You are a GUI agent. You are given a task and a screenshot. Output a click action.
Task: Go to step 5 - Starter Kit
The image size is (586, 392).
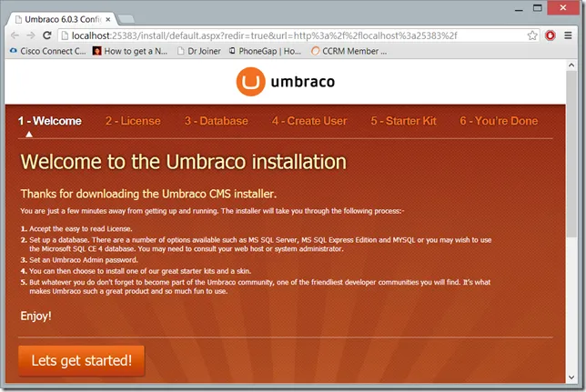coord(404,121)
